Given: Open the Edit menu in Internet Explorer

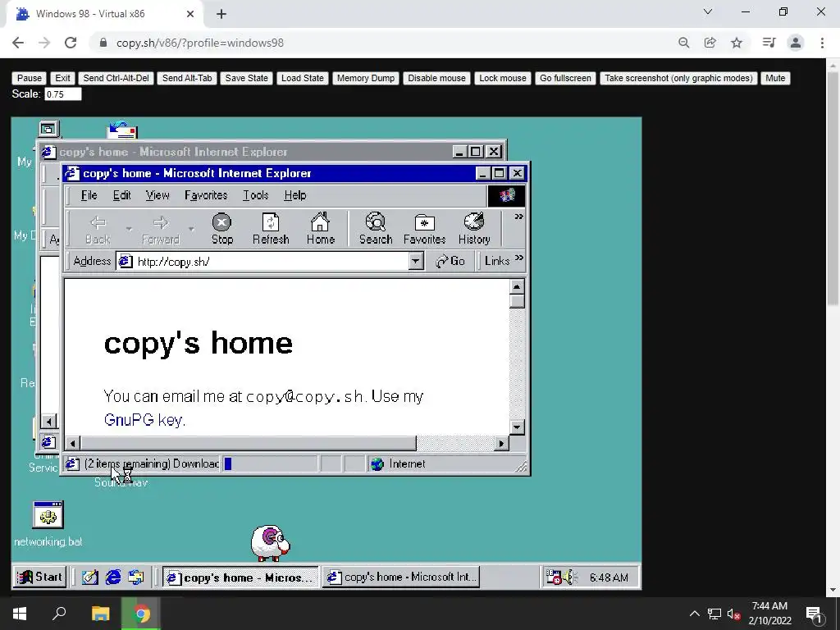Looking at the screenshot, I should click(x=121, y=195).
